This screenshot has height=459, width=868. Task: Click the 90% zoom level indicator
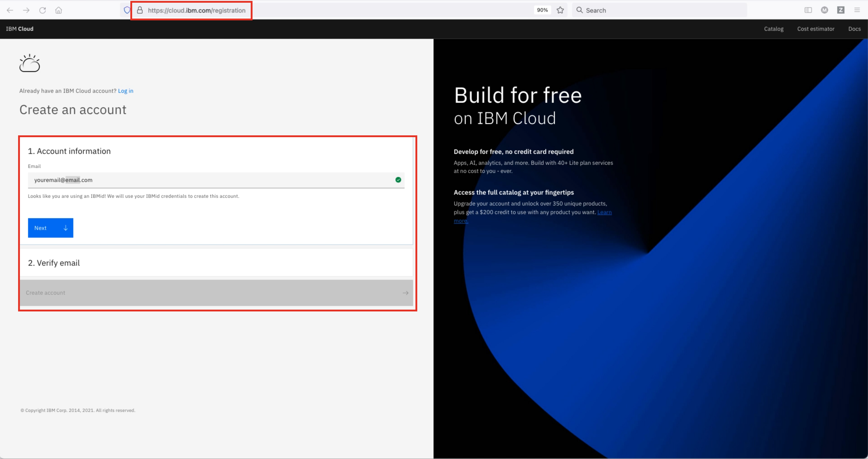pos(542,10)
